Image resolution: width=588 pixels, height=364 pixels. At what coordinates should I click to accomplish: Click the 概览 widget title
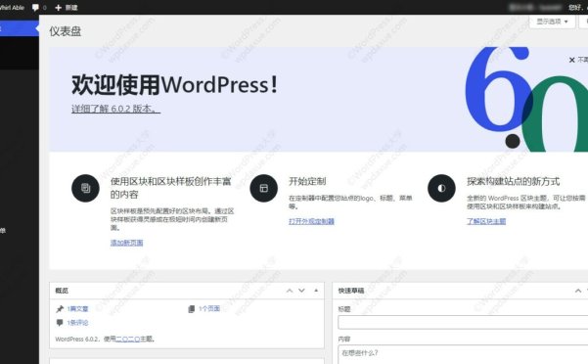click(62, 291)
